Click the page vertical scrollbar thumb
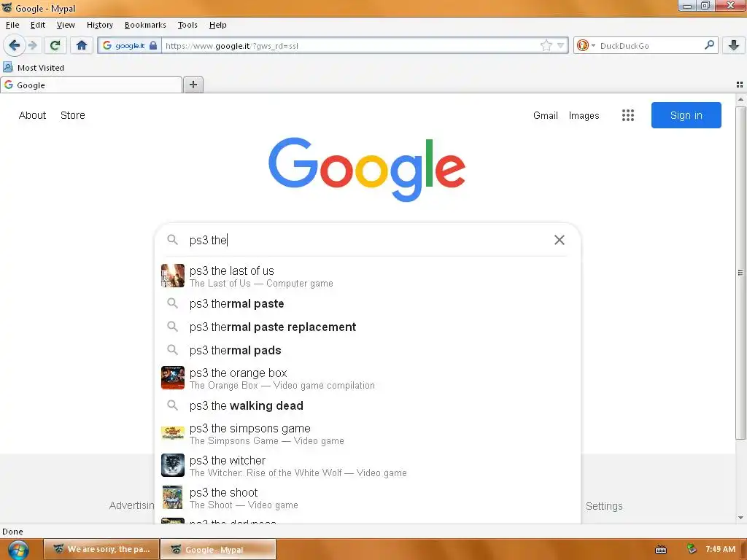 740,273
